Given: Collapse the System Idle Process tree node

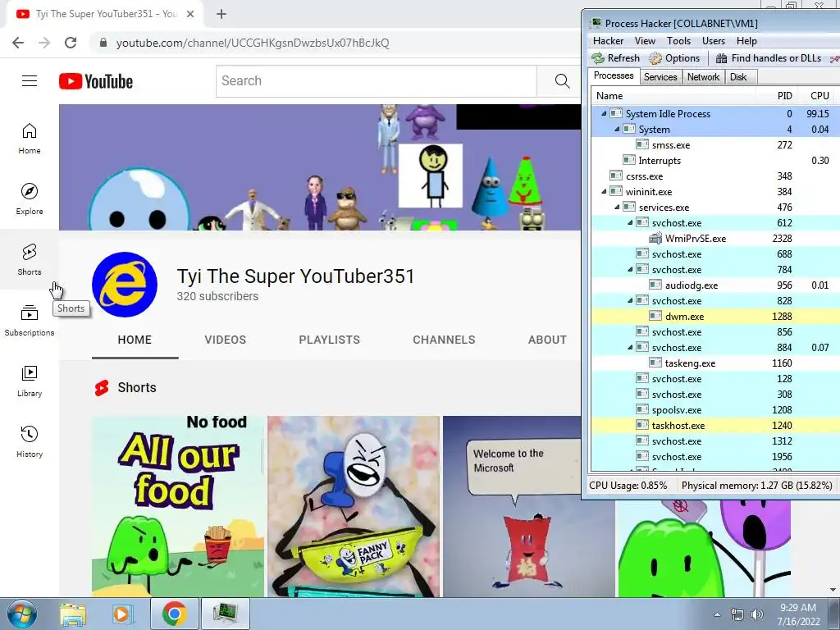Looking at the screenshot, I should [x=604, y=113].
